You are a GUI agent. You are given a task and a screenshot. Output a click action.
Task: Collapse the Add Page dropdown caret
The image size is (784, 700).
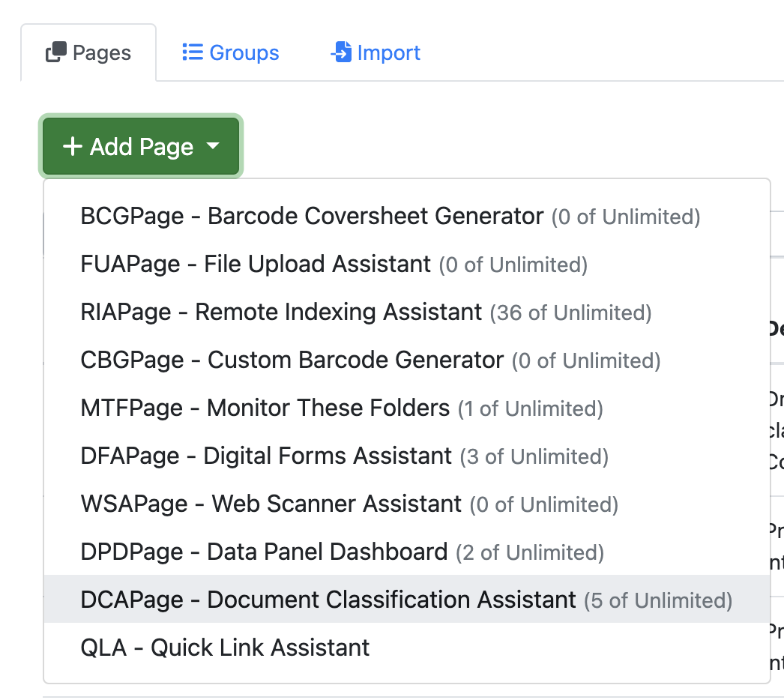pyautogui.click(x=213, y=146)
